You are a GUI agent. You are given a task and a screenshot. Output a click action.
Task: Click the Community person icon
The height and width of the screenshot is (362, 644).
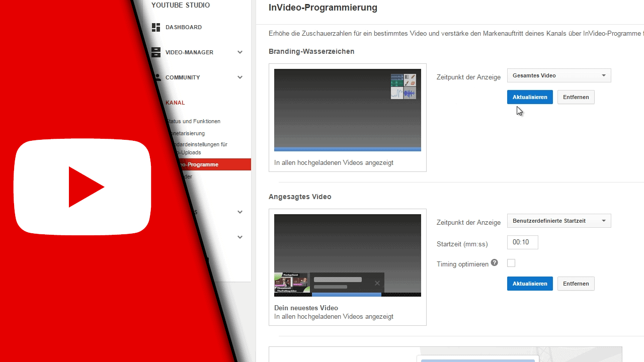[157, 77]
